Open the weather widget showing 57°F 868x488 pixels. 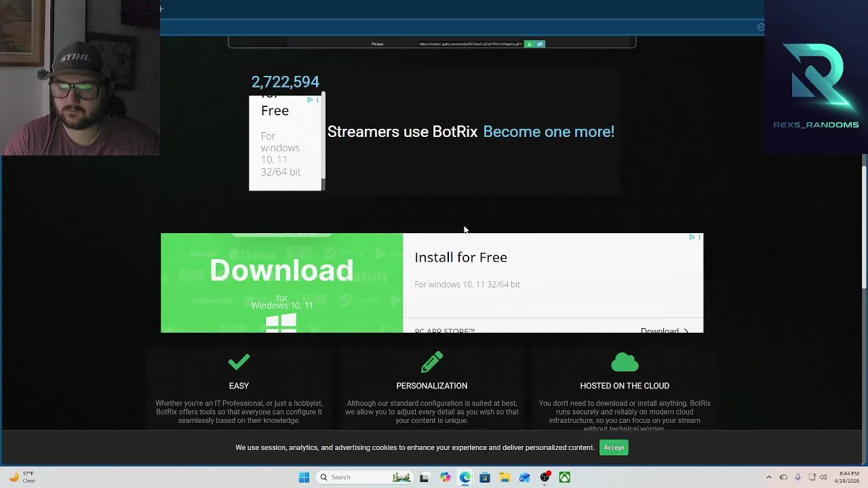point(22,477)
